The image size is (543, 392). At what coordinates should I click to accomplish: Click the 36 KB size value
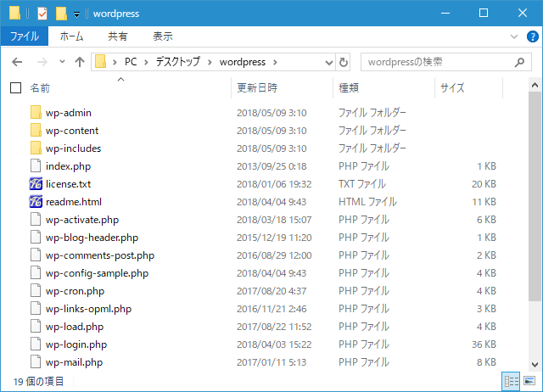pyautogui.click(x=484, y=344)
